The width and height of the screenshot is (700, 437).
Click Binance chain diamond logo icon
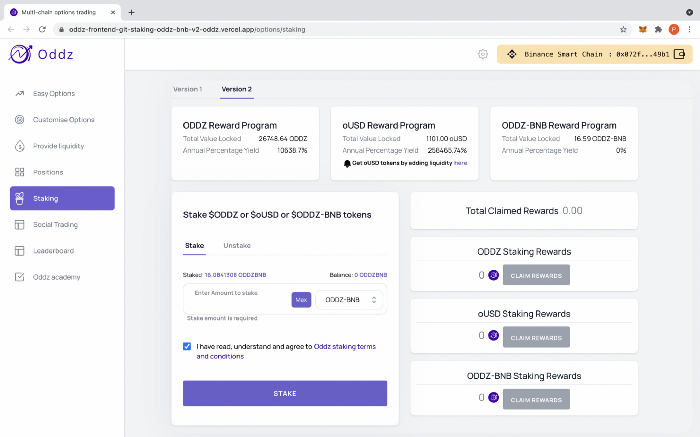click(512, 54)
